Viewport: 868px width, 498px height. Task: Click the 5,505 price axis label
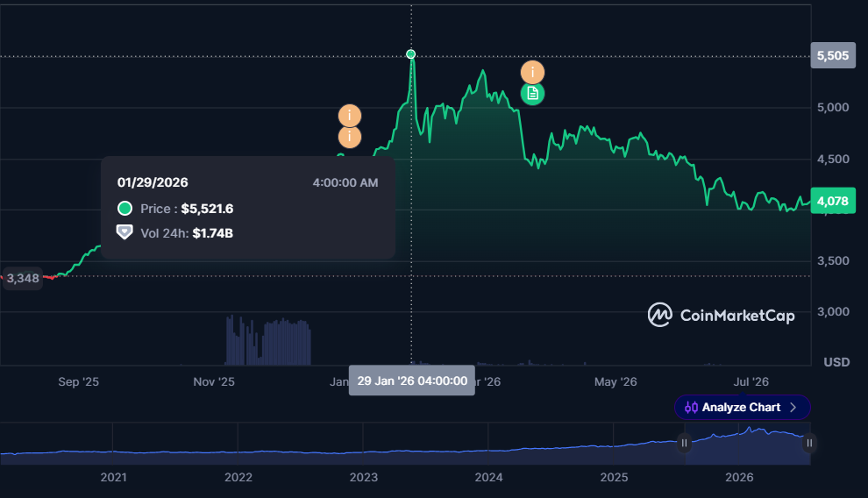833,55
